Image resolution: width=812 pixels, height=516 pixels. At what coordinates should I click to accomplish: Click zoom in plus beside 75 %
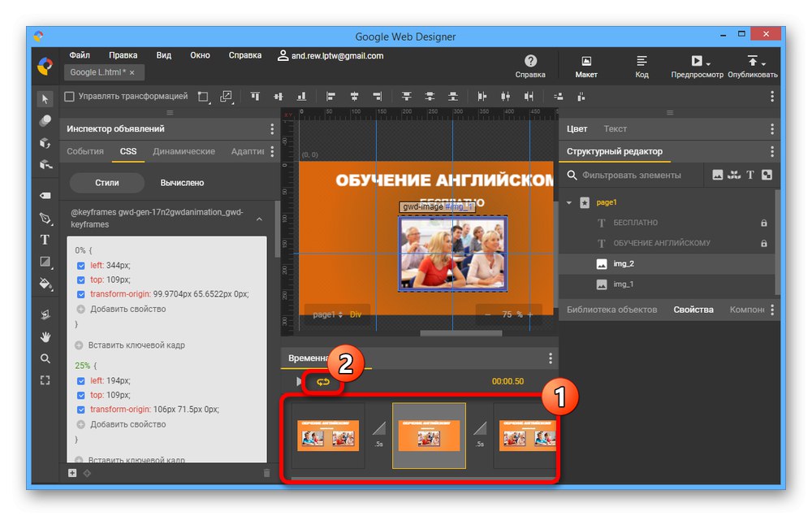point(529,314)
